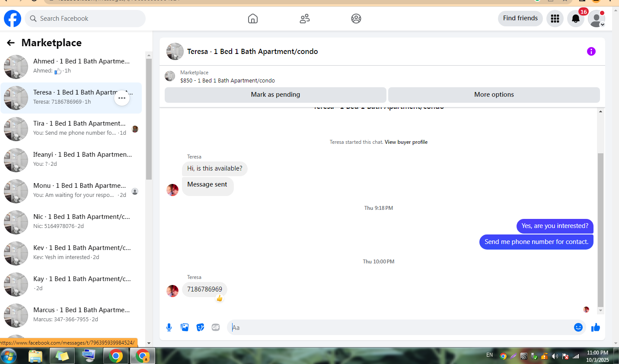The image size is (619, 364).
Task: Click the conversation list scrollbar down arrow
Action: 149,343
